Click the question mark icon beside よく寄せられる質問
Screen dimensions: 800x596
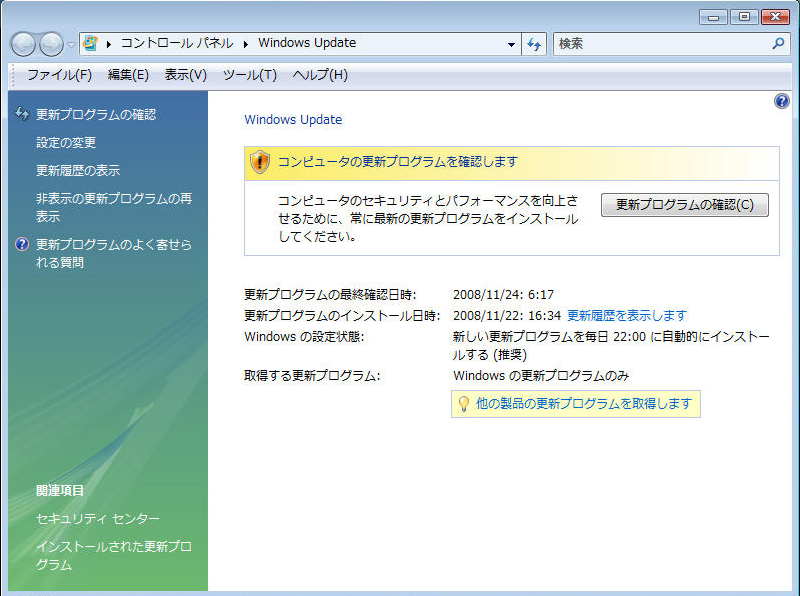[22, 244]
